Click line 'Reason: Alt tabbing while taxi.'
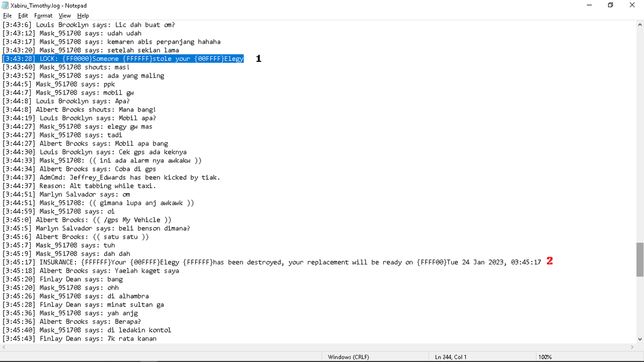 (79, 186)
